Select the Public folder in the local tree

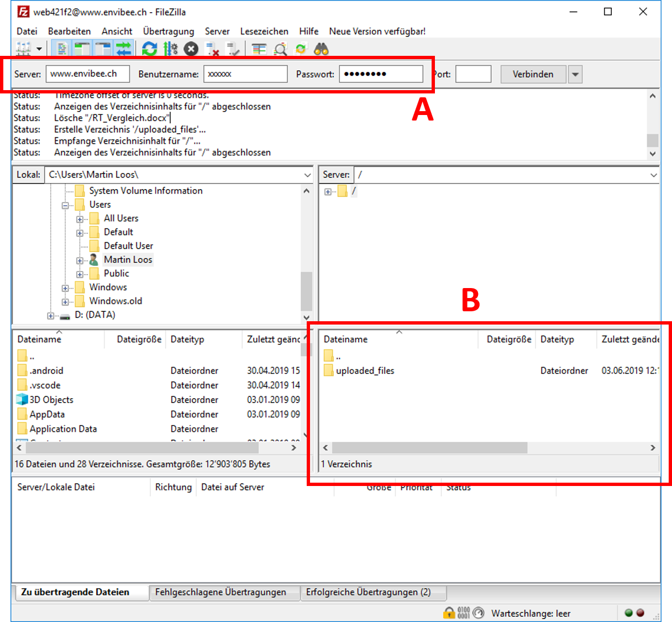tap(117, 273)
